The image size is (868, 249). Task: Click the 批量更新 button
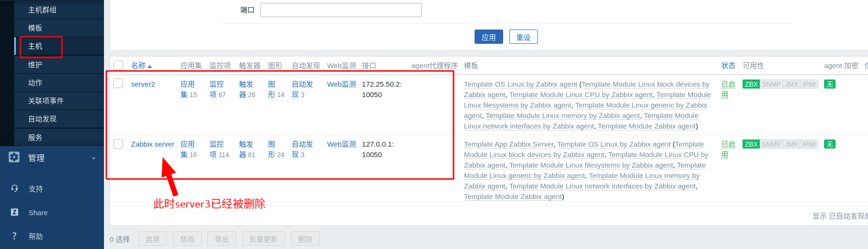coord(264,239)
